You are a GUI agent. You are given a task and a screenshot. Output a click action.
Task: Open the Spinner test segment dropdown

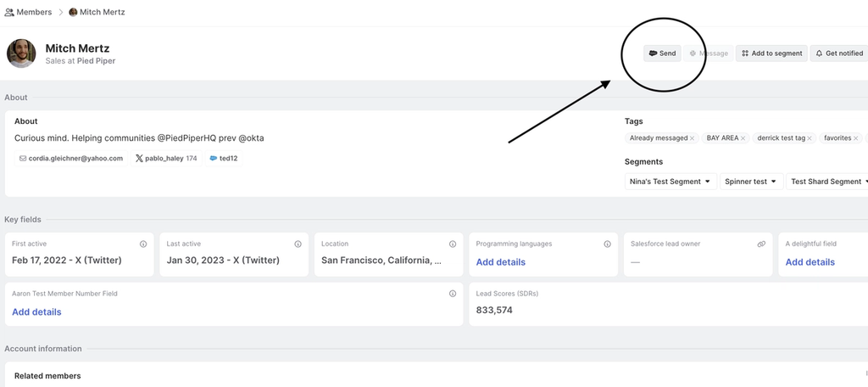coord(749,182)
